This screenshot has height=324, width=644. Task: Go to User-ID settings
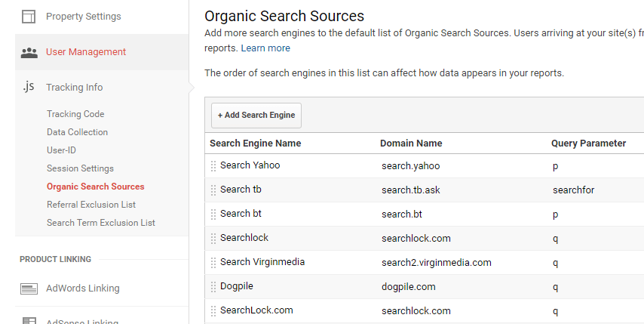(61, 150)
